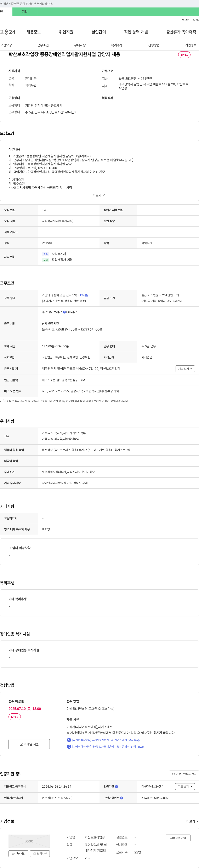Click the 우대 직업재활사 2급 qualification
This screenshot has height=868, width=199.
click(57, 260)
